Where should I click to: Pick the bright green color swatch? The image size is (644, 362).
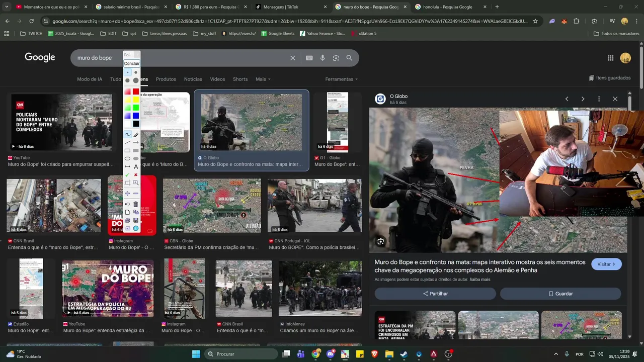click(x=136, y=108)
